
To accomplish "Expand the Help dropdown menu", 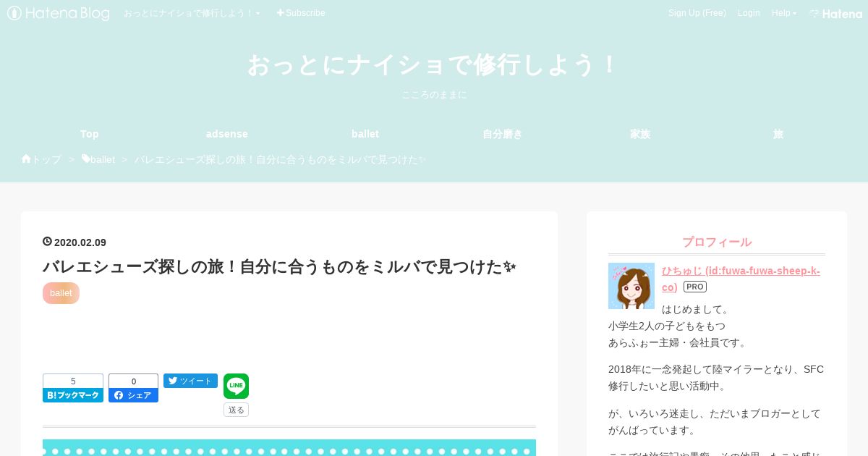I will pyautogui.click(x=784, y=13).
